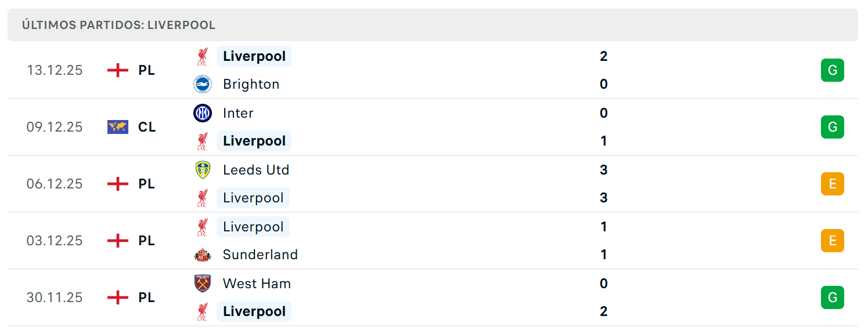Screen dimensions: 868x334
Task: Click green G badge for Brighton match
Action: (832, 70)
